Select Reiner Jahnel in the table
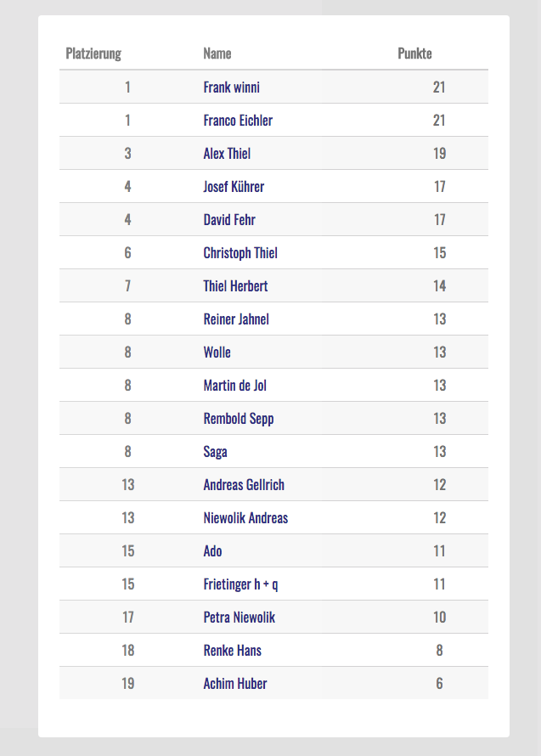 point(236,319)
